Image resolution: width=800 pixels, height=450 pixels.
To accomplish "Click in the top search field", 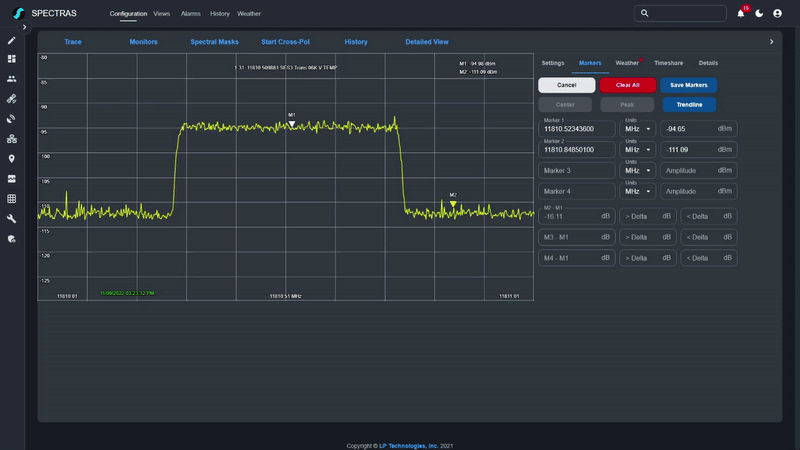I will 680,13.
